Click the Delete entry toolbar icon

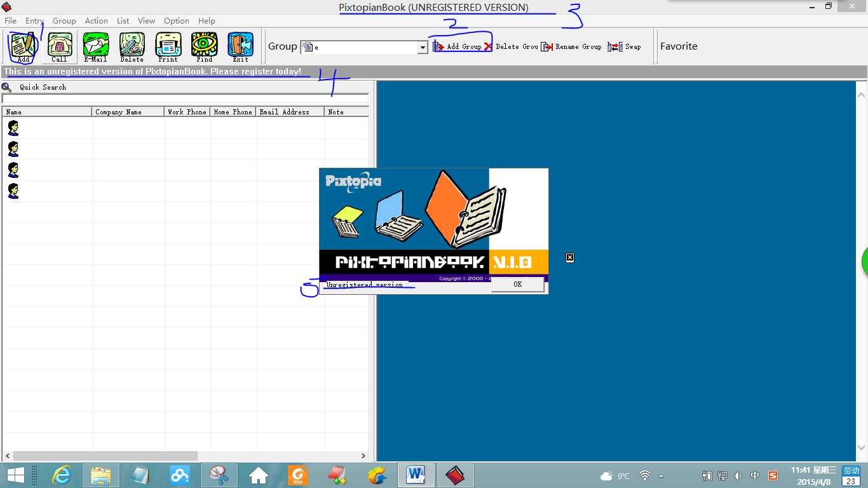(132, 47)
